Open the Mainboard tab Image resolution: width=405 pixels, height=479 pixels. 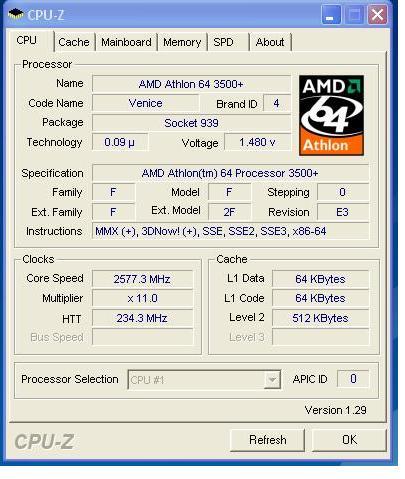point(126,42)
